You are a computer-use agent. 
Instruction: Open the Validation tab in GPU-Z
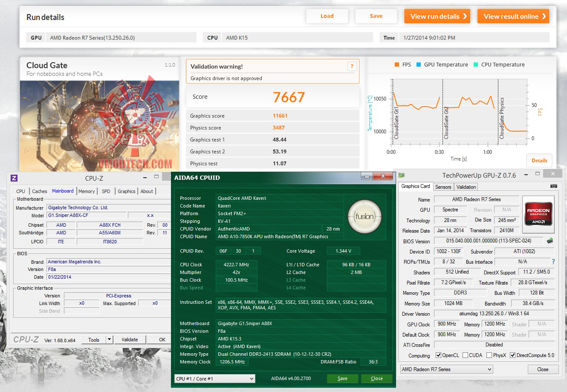tap(466, 187)
